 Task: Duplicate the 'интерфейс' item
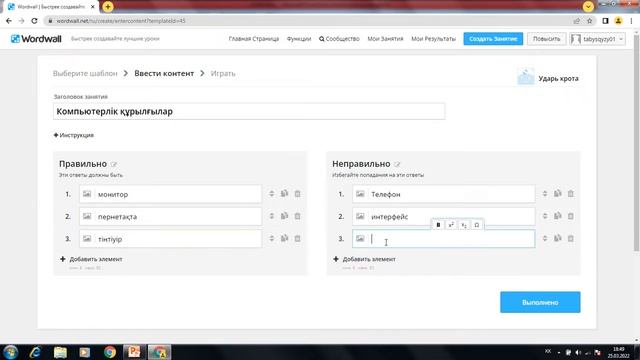558,216
